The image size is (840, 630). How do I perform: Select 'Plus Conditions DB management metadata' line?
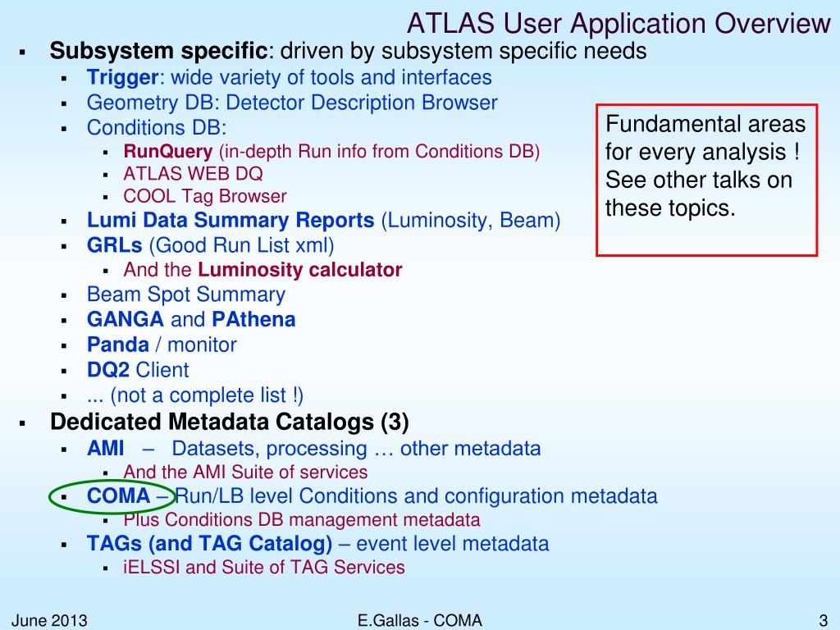(302, 519)
